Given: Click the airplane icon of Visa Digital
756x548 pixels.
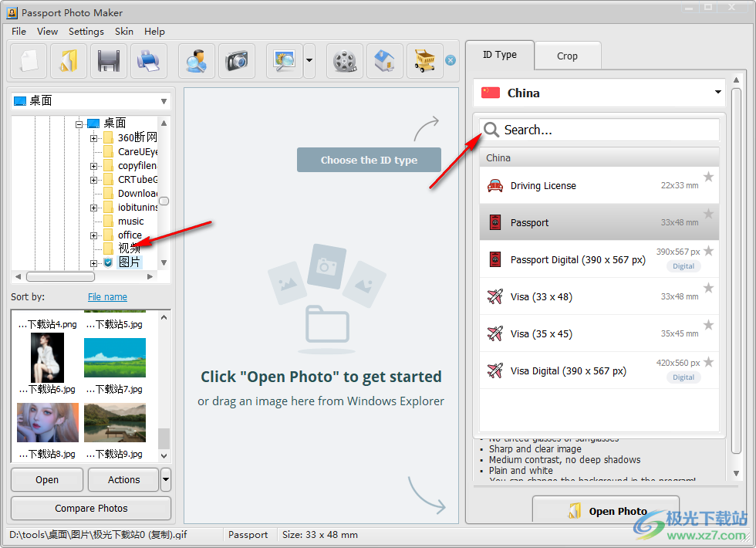Looking at the screenshot, I should coord(494,370).
